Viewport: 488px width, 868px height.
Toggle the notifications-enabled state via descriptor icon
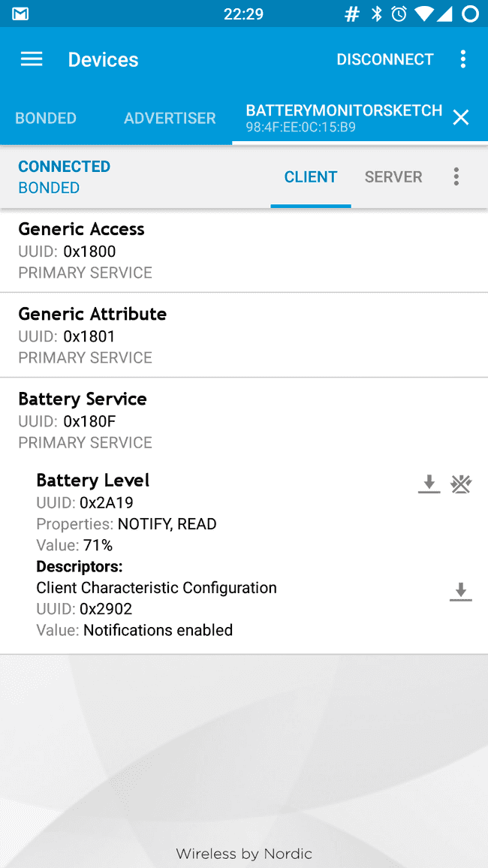(x=460, y=592)
